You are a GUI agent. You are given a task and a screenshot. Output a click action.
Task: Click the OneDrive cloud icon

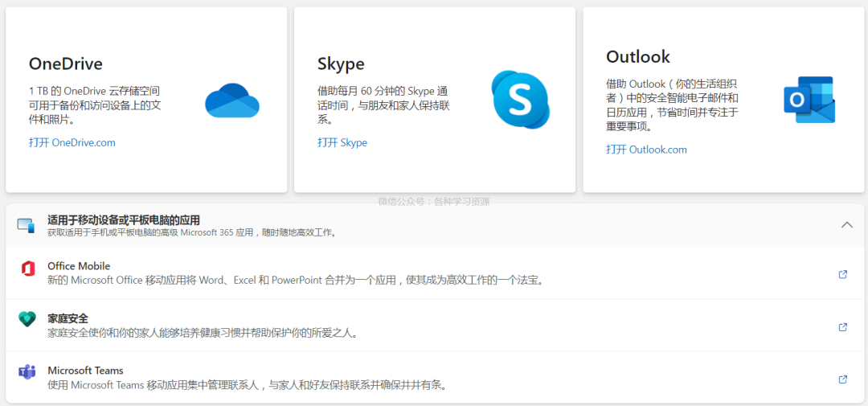pyautogui.click(x=232, y=100)
